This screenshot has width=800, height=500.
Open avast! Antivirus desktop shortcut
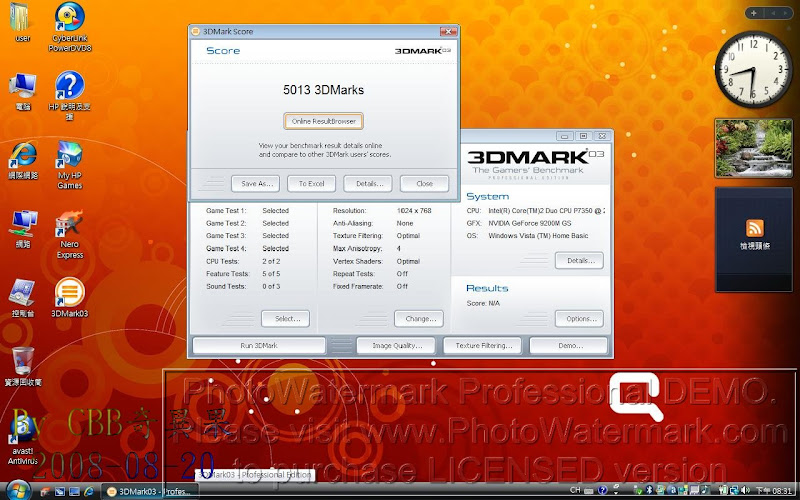(23, 440)
